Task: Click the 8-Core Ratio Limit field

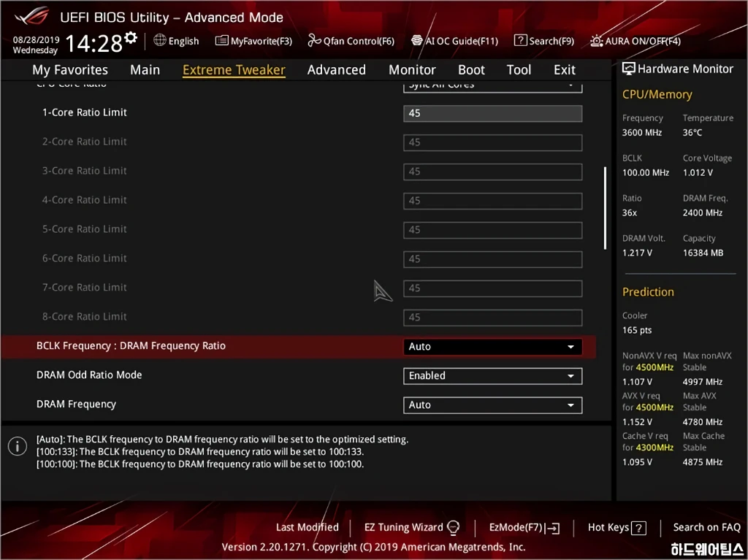Action: 492,317
